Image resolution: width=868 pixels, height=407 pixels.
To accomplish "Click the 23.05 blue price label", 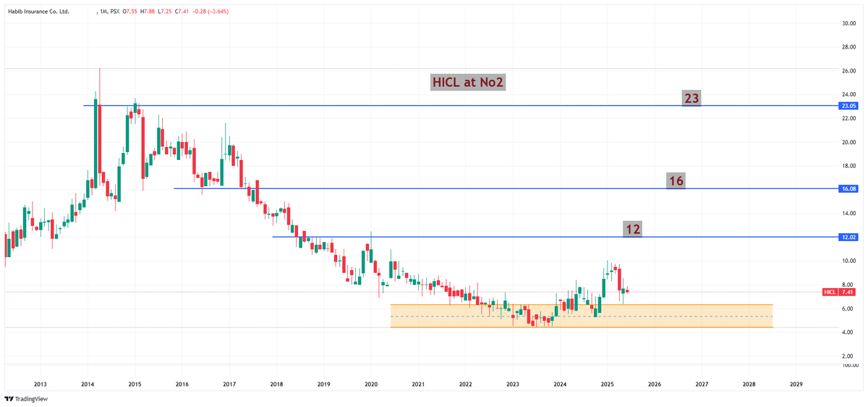I will click(x=848, y=106).
